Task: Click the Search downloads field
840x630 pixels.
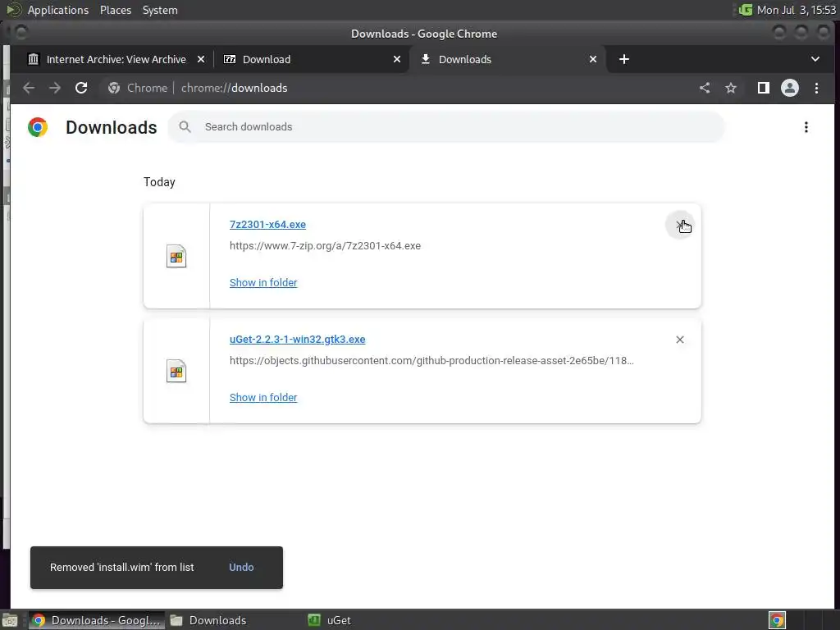Action: pos(447,127)
